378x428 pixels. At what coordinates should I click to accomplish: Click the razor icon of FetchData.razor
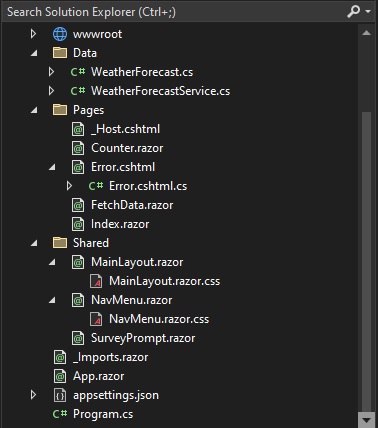78,205
